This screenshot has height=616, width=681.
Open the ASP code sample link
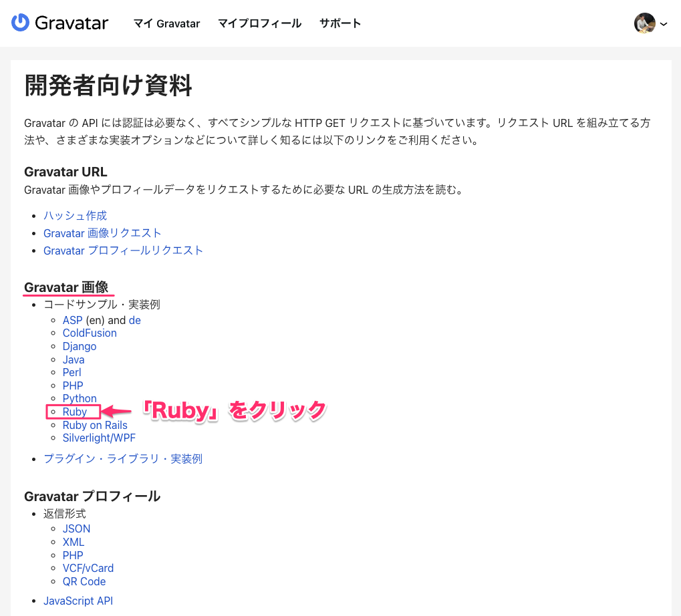coord(73,321)
